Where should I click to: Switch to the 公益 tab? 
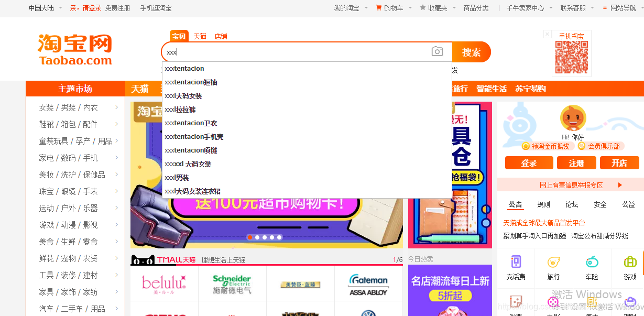tap(628, 204)
